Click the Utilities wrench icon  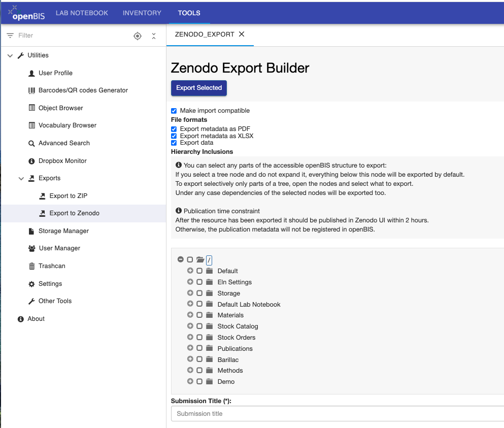click(21, 55)
